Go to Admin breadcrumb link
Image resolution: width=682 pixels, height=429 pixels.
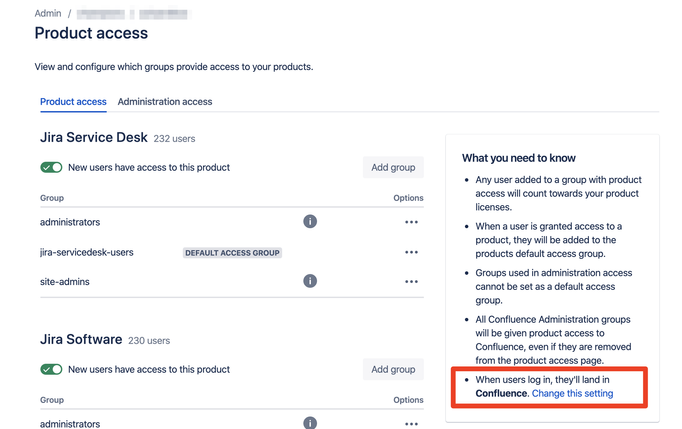coord(48,13)
